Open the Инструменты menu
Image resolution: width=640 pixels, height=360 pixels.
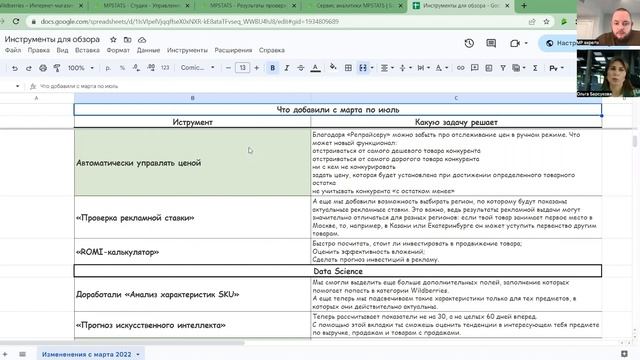coord(187,50)
